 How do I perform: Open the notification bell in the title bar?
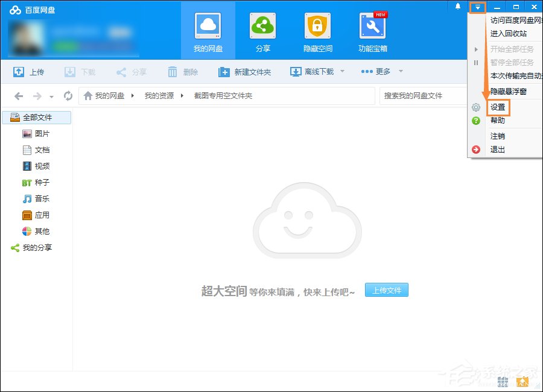click(x=457, y=7)
